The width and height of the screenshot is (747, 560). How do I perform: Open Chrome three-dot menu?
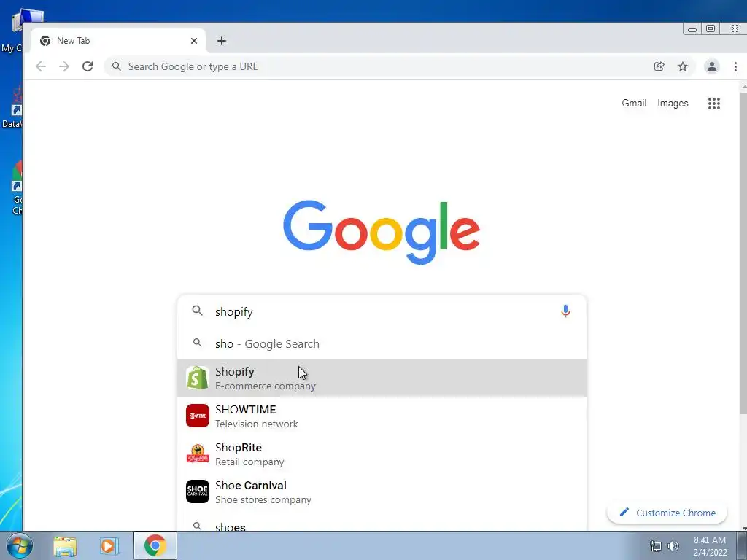(x=735, y=66)
